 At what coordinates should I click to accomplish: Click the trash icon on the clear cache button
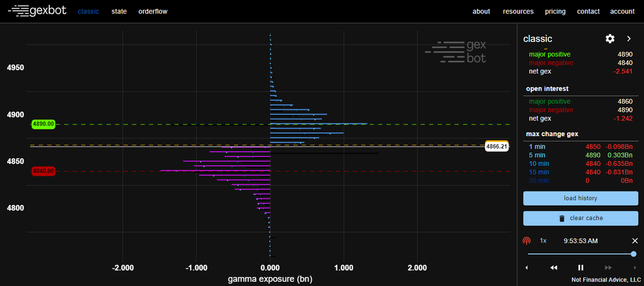pos(562,218)
